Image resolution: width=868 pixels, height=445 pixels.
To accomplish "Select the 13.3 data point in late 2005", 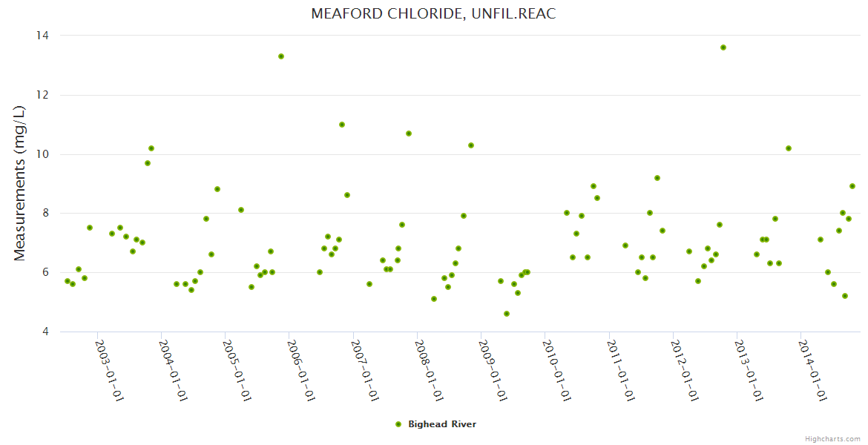I will pos(281,56).
